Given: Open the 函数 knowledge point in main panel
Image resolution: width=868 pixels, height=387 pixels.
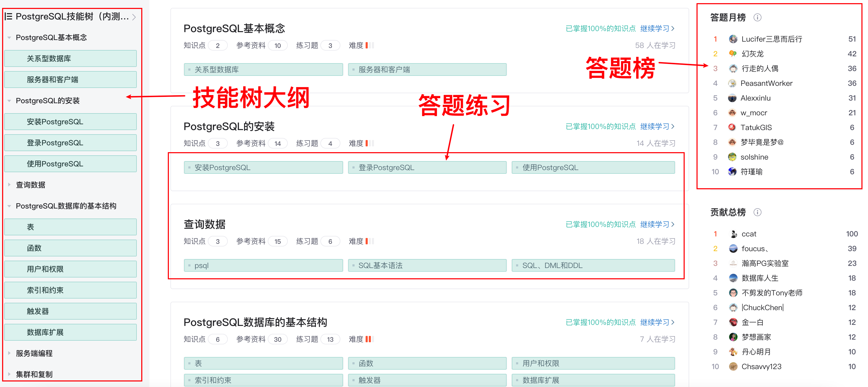Looking at the screenshot, I should coord(427,363).
